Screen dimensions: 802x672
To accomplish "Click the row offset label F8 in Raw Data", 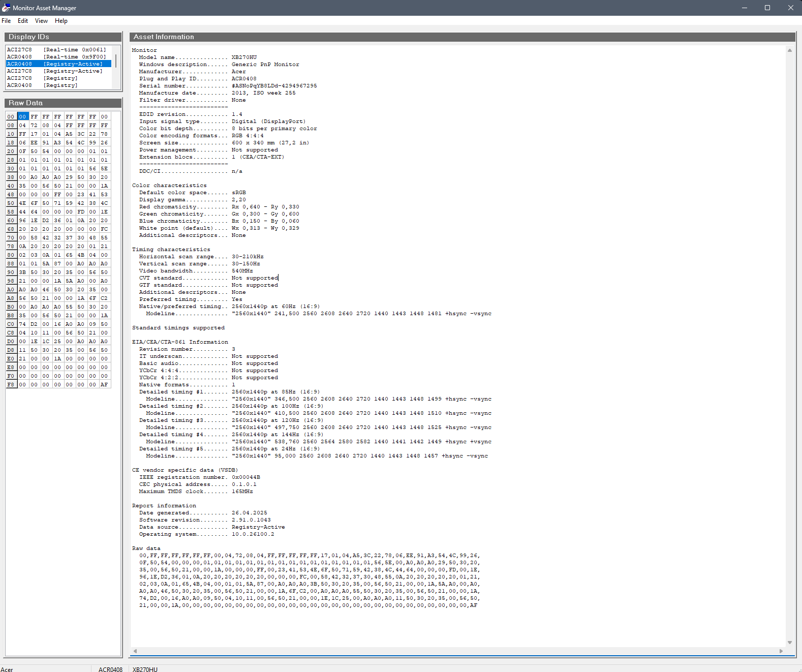I will point(11,385).
